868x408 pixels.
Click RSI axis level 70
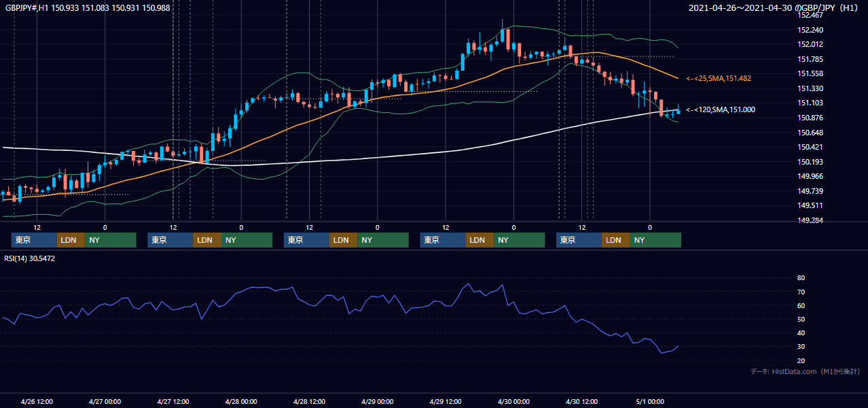(801, 292)
